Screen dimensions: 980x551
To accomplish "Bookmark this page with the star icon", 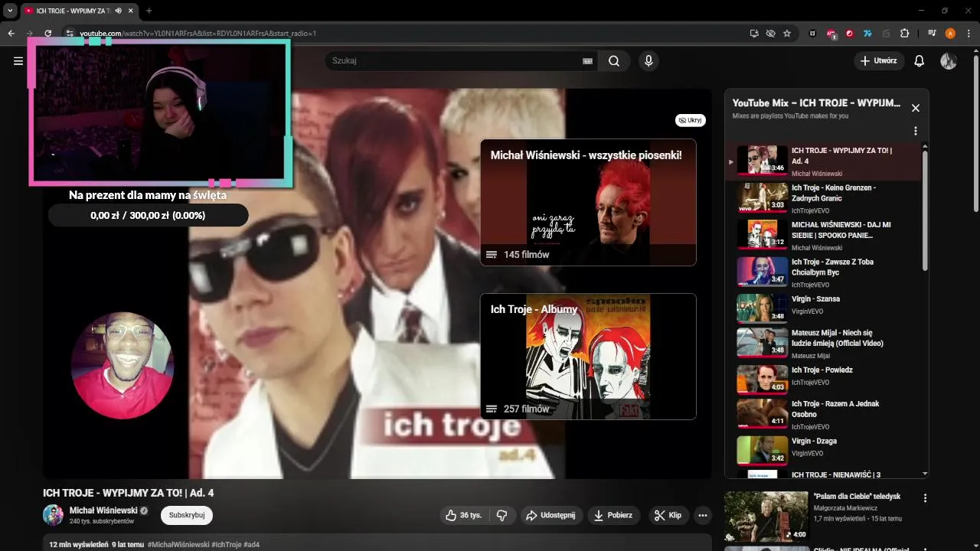I will 787,34.
